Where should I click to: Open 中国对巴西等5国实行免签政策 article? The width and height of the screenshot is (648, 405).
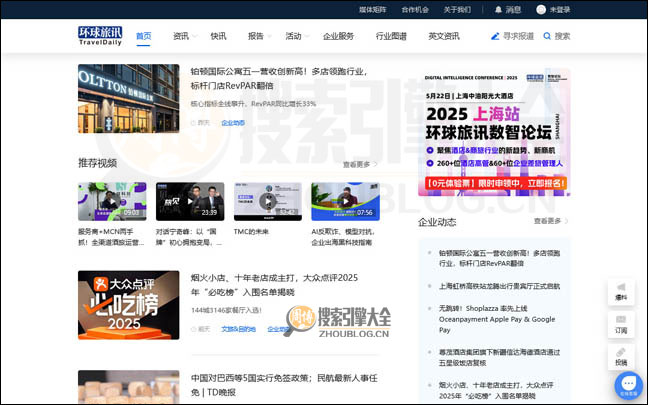click(284, 385)
